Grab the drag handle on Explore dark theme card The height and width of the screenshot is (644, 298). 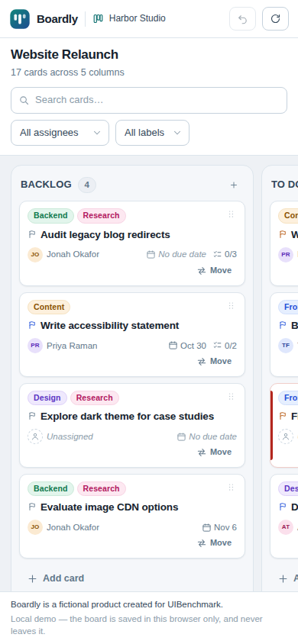click(231, 396)
